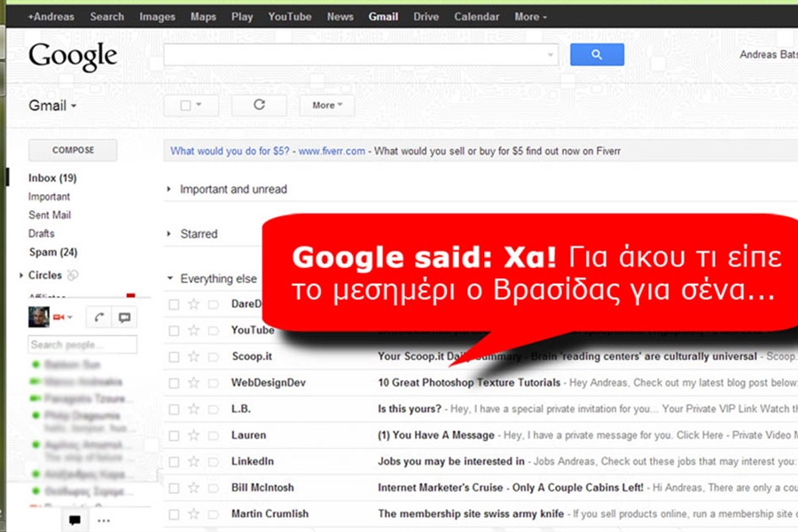Open the Gmail dropdown in the sidebar

pyautogui.click(x=51, y=105)
